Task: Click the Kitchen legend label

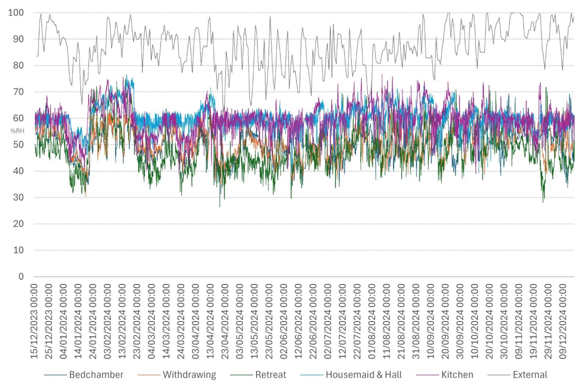Action: pyautogui.click(x=457, y=375)
